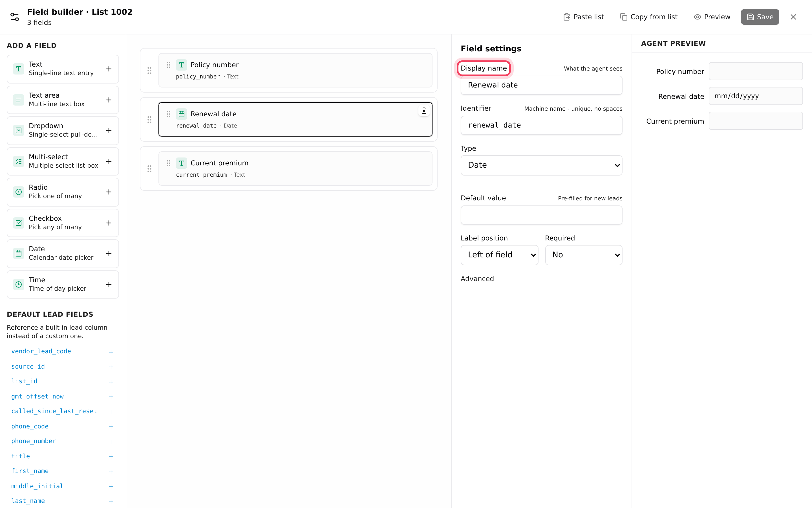Screen dimensions: 812x508
Task: Add first_name default field with plus
Action: (x=111, y=471)
